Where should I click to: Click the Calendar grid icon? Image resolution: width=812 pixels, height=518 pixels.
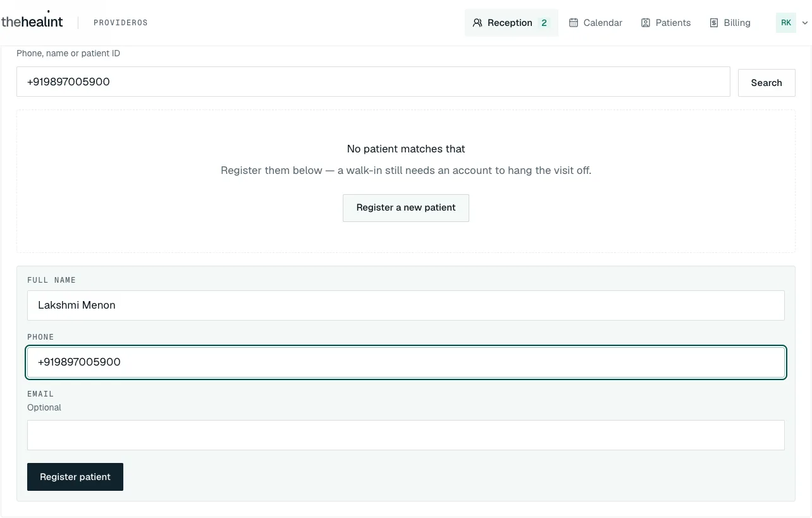pyautogui.click(x=574, y=23)
